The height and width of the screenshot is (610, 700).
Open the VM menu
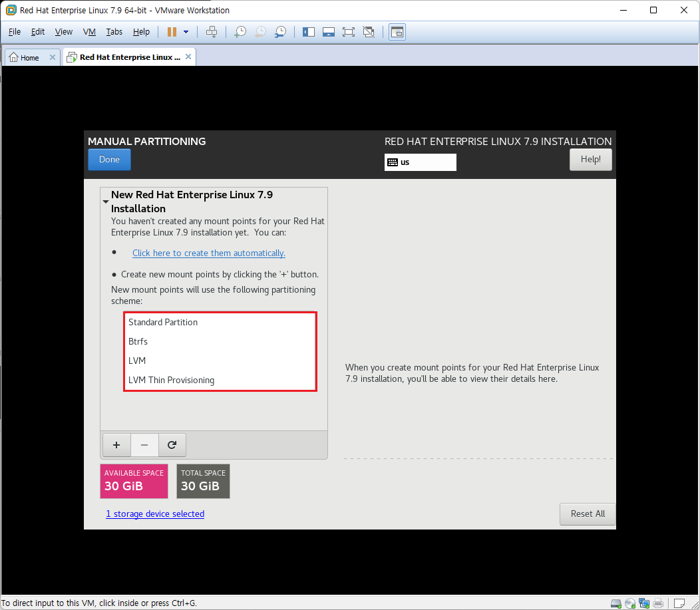point(89,32)
